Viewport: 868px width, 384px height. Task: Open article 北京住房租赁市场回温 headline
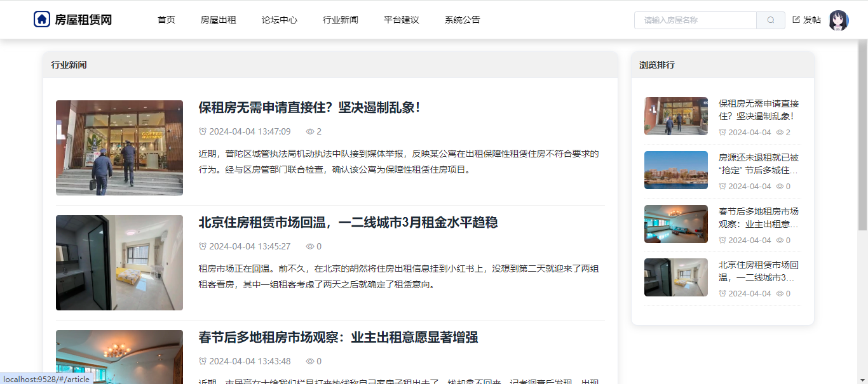pos(348,223)
